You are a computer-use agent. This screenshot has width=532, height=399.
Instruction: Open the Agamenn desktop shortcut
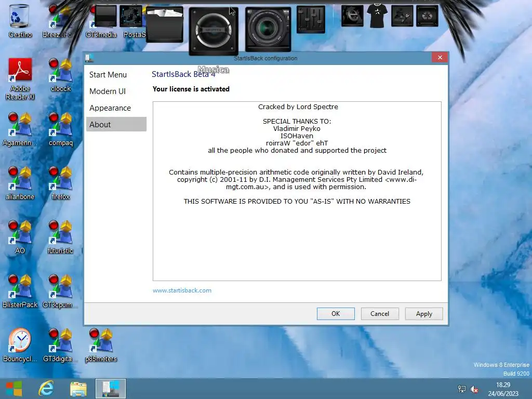pos(20,129)
